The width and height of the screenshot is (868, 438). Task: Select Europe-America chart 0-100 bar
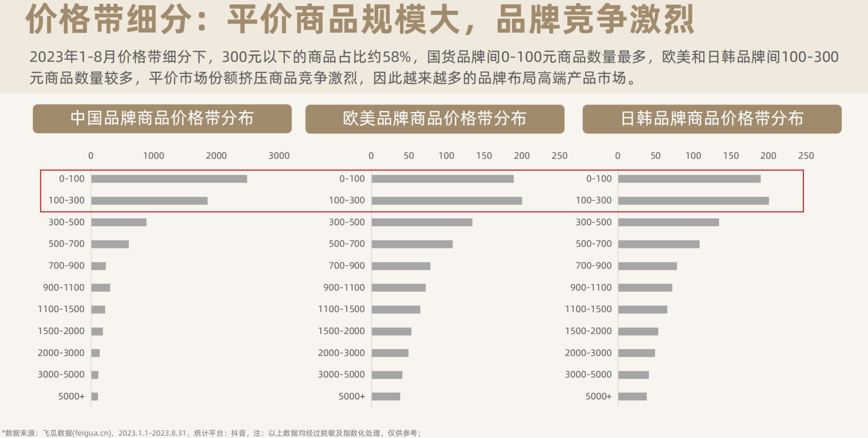pyautogui.click(x=443, y=179)
